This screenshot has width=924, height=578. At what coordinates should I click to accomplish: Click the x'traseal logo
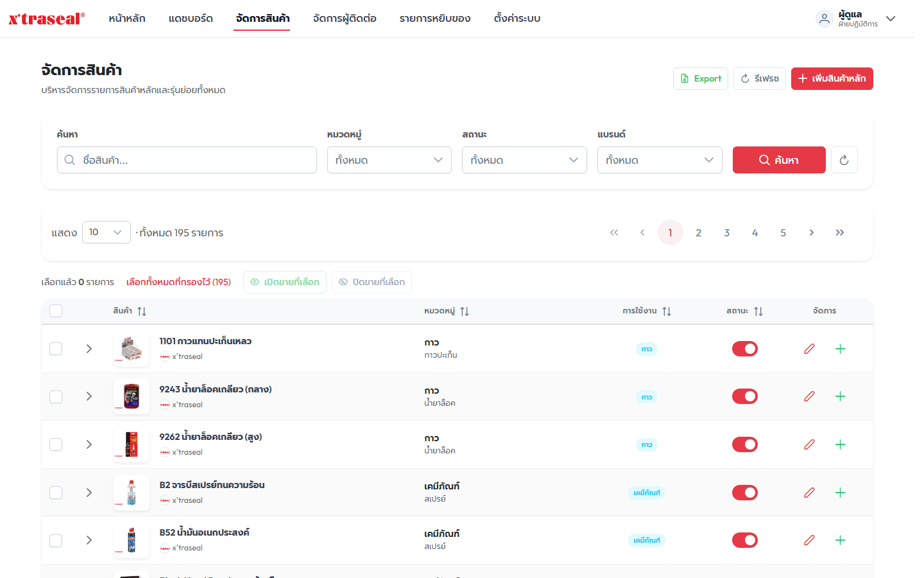point(46,19)
